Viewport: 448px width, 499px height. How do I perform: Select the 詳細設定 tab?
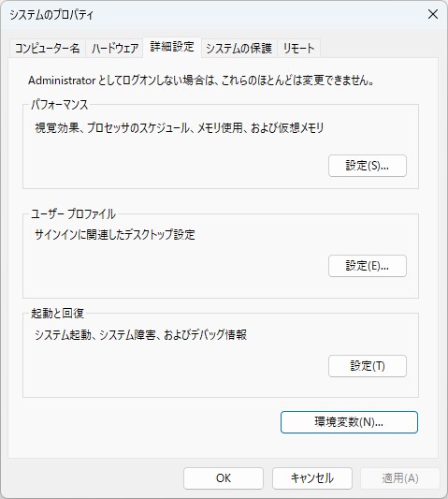click(172, 47)
